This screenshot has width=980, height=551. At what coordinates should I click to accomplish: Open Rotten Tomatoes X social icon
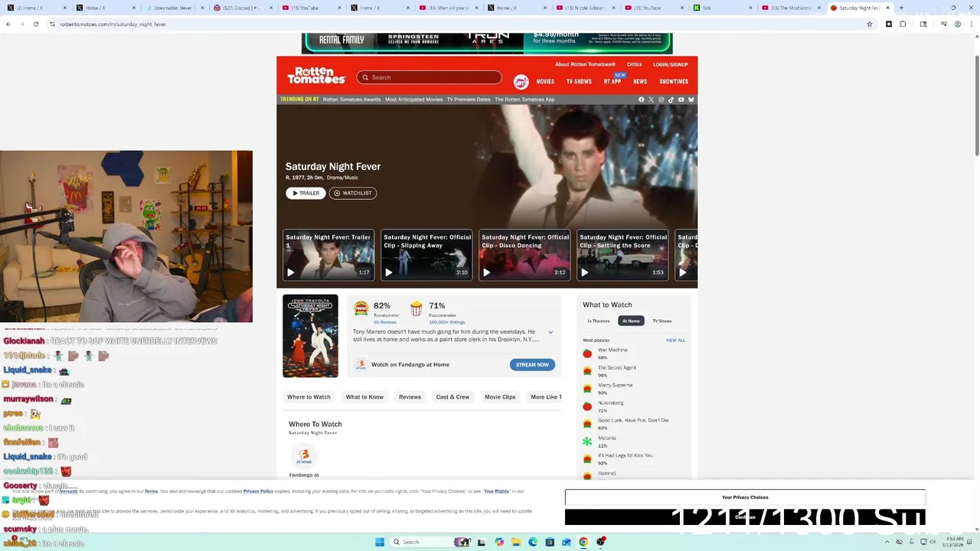652,99
